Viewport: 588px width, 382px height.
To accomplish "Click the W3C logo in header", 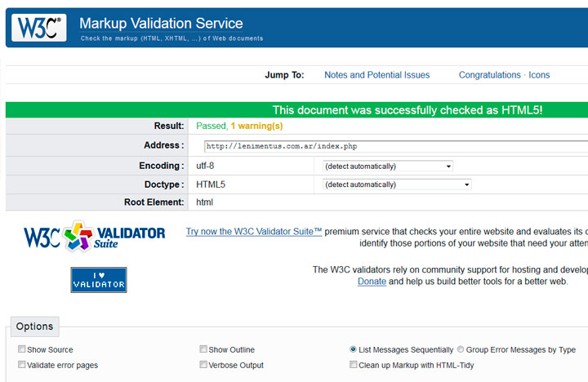I will click(x=39, y=28).
